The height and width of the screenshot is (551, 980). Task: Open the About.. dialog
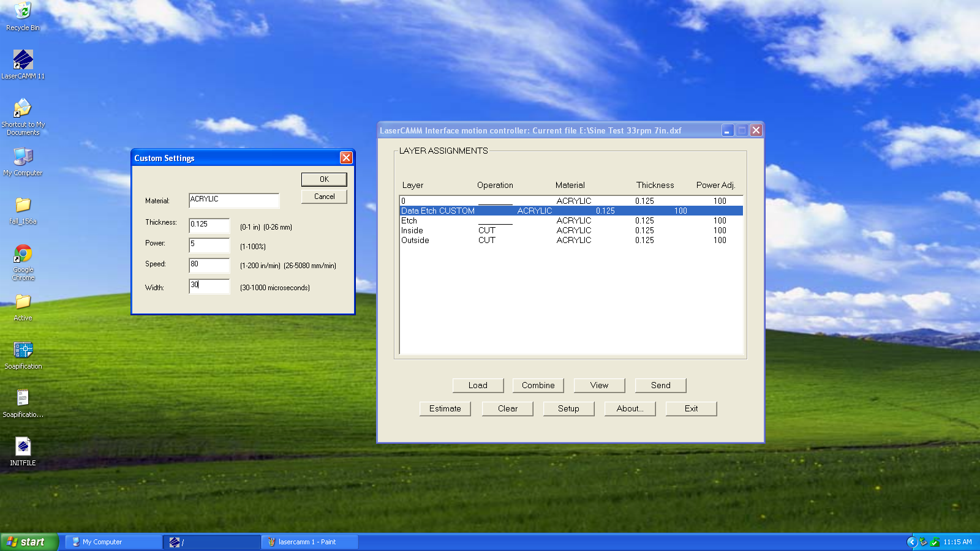(630, 408)
